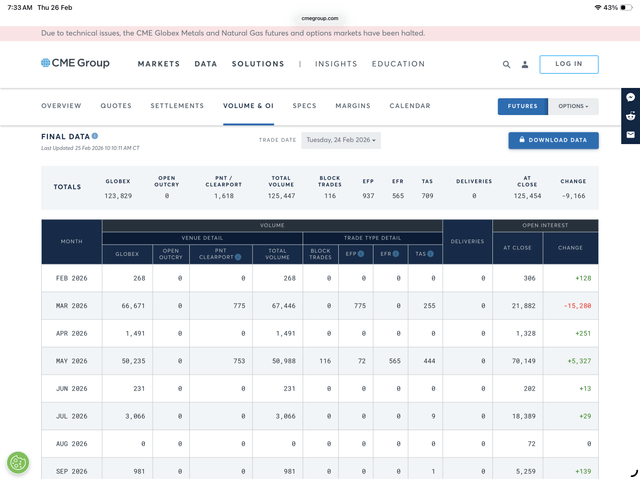Share page by email icon
Viewport: 640px width, 479px height.
click(631, 134)
